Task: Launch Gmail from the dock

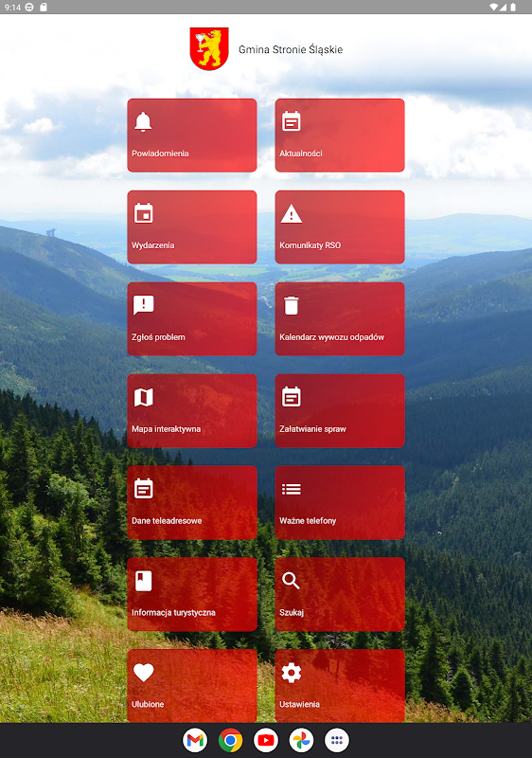Action: pos(195,740)
